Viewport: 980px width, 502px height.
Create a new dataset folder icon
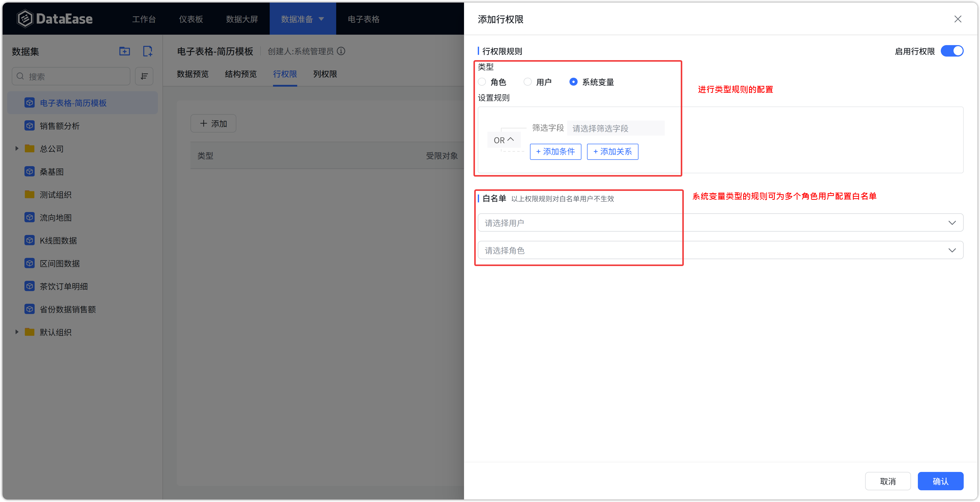[124, 51]
